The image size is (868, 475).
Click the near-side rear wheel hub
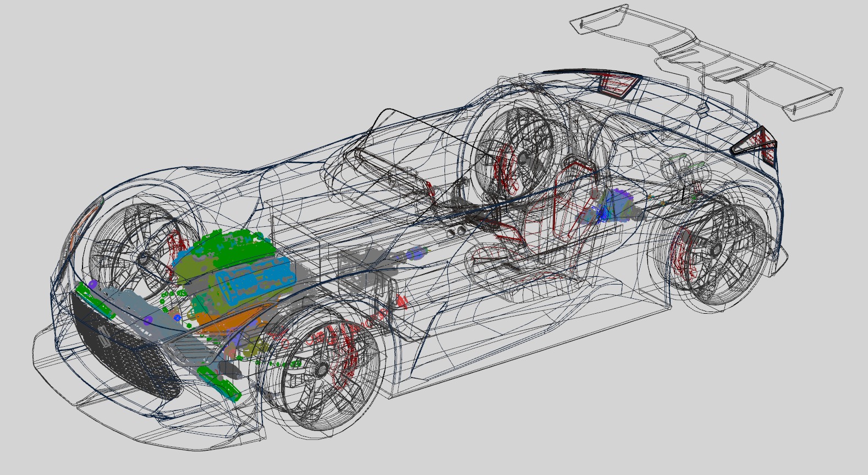pyautogui.click(x=715, y=250)
